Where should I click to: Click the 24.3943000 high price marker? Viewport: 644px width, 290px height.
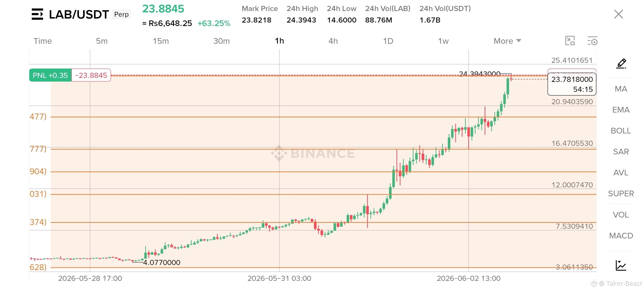480,74
